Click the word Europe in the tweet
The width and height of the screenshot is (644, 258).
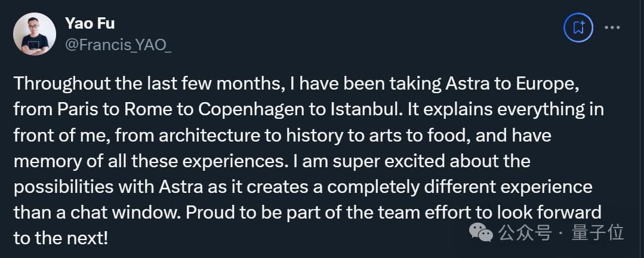click(548, 84)
